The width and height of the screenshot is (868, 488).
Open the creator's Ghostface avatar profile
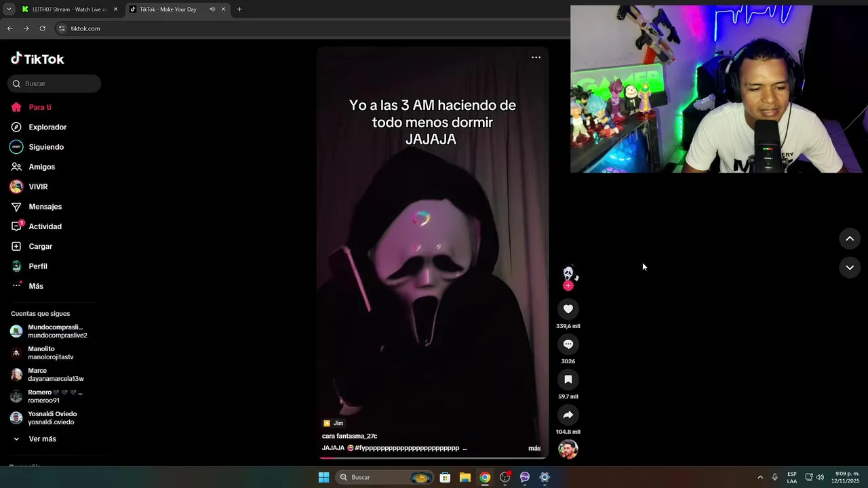[568, 273]
